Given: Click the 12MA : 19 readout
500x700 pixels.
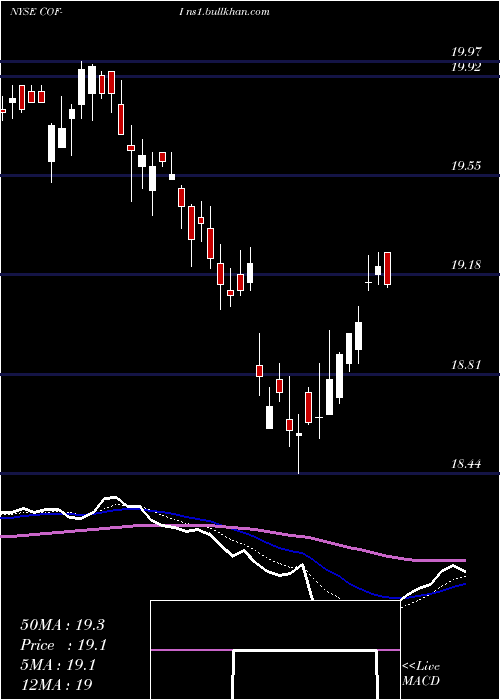Looking at the screenshot, I should click(56, 685).
